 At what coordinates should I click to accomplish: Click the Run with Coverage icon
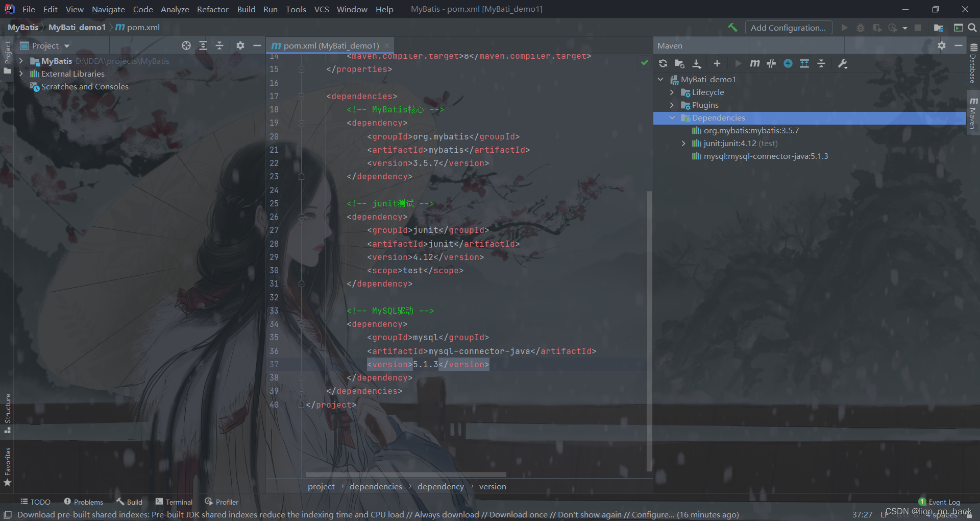tap(877, 28)
